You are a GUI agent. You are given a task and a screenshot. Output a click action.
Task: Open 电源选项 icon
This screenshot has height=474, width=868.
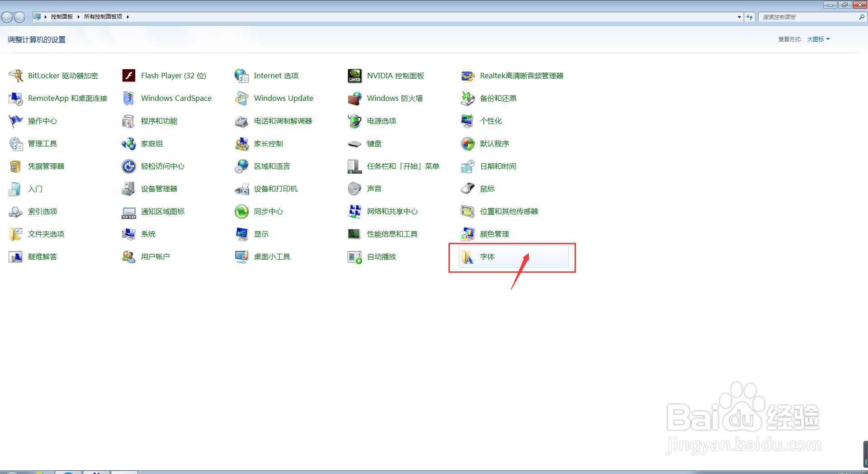pos(355,121)
